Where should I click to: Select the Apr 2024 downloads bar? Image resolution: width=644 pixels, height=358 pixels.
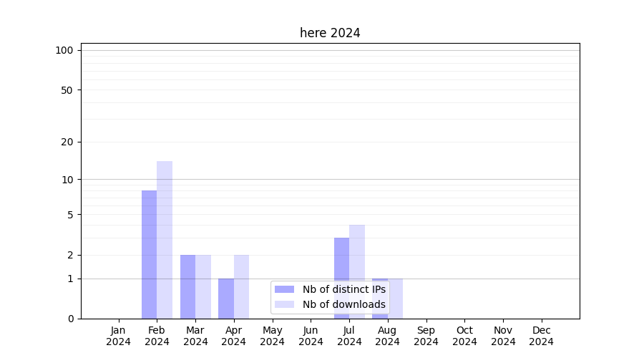241,286
